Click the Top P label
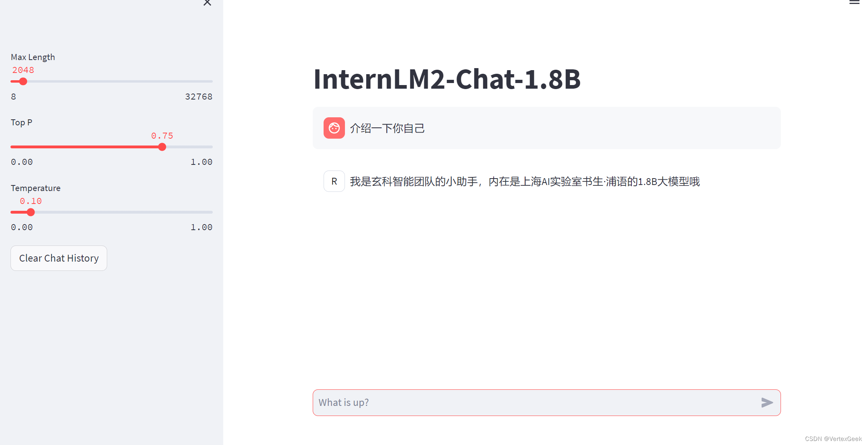The height and width of the screenshot is (445, 868). click(21, 123)
